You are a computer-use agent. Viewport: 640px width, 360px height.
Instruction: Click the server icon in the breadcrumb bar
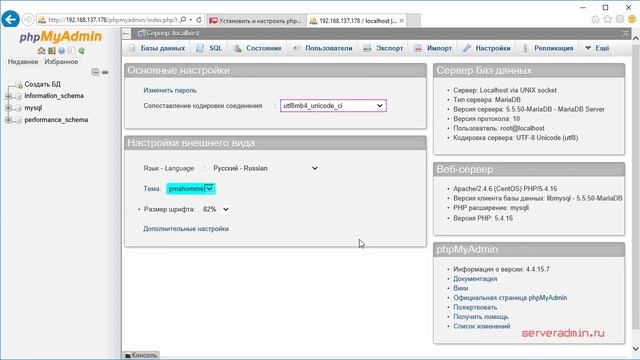tap(141, 33)
